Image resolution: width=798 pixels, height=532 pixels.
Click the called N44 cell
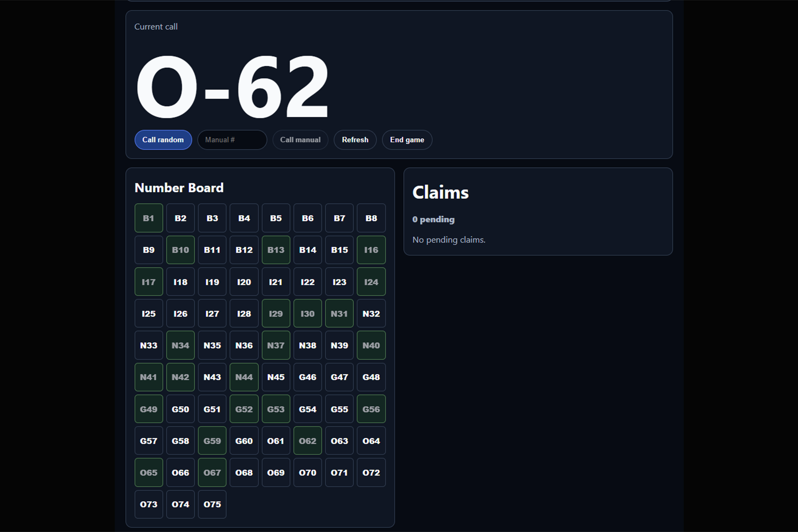point(244,377)
